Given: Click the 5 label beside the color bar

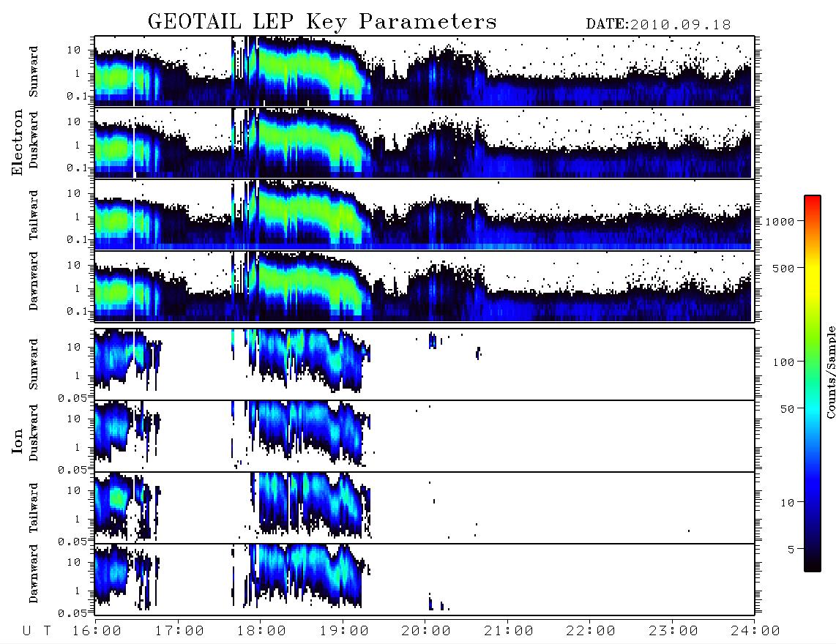Looking at the screenshot, I should click(x=791, y=550).
